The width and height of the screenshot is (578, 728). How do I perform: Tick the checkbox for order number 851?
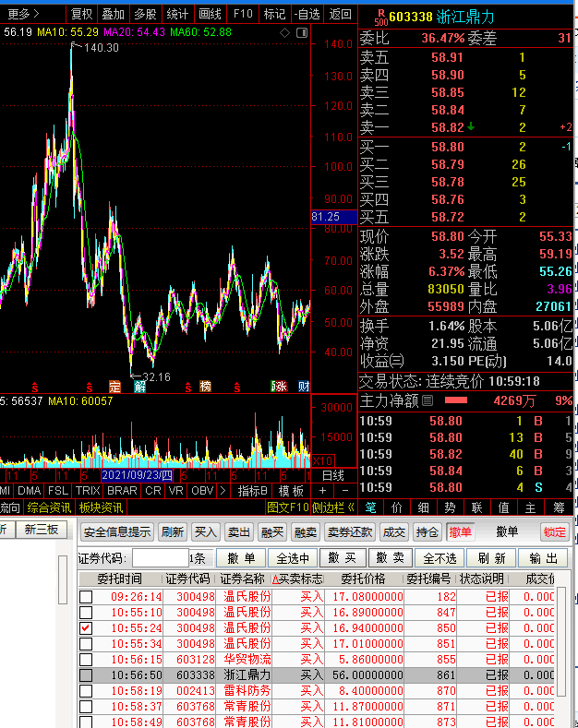[x=86, y=644]
